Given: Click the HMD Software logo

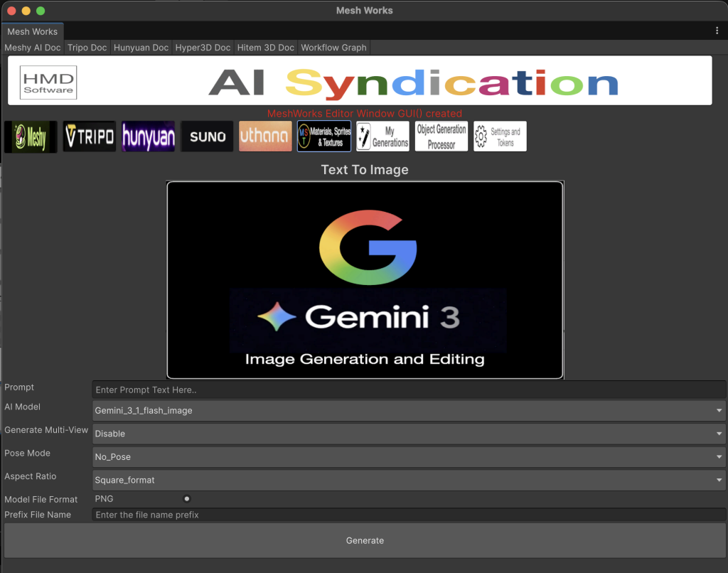Looking at the screenshot, I should tap(48, 82).
